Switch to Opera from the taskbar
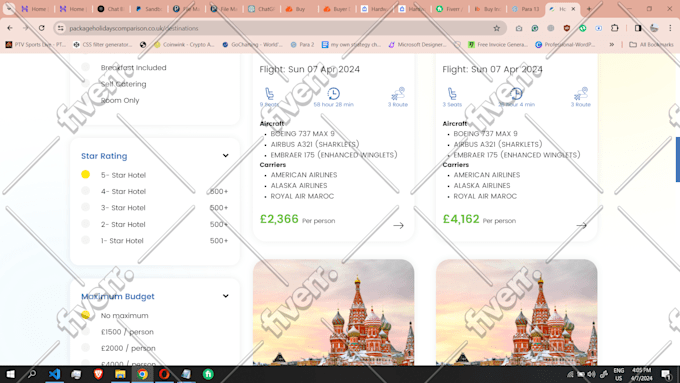Screen dimensions: 680x383 pos(164,374)
